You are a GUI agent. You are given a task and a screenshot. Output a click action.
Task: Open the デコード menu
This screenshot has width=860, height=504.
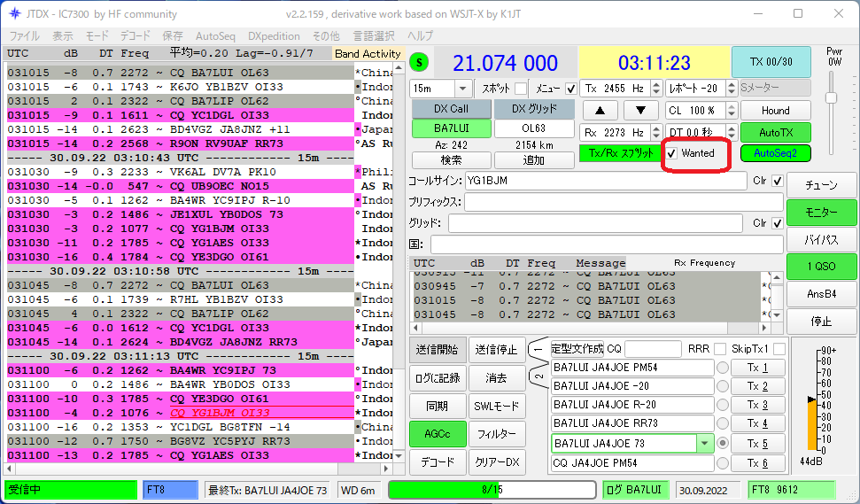135,35
